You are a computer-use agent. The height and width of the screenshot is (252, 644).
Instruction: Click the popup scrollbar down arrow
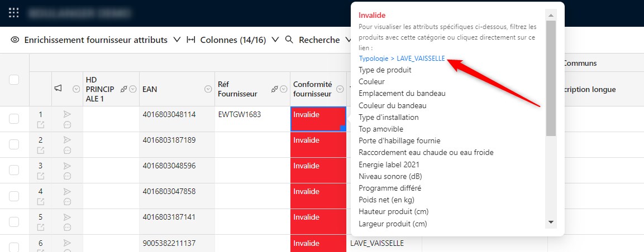point(551,222)
